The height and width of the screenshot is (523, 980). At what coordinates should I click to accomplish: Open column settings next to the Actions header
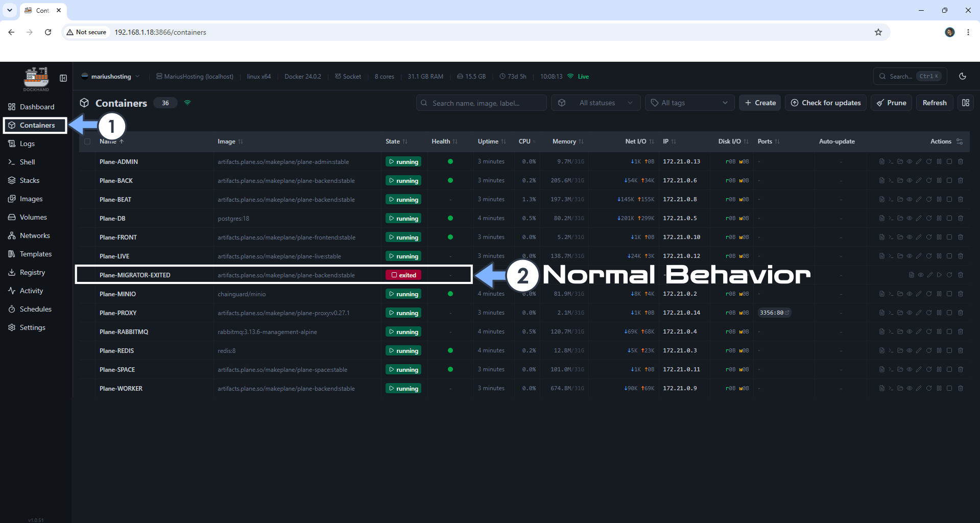[960, 141]
